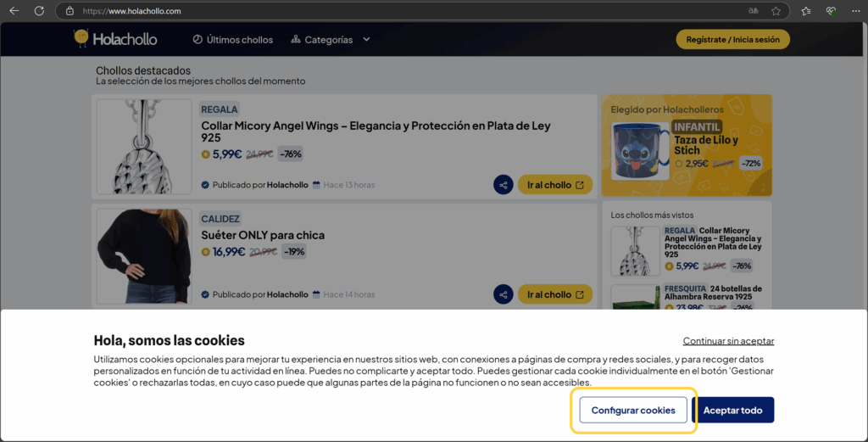Image resolution: width=868 pixels, height=442 pixels.
Task: Click the Continuar sin aceptar link
Action: [728, 341]
